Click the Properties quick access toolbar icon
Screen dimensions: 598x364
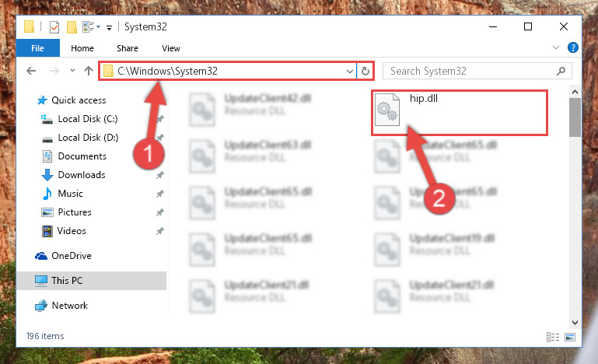coord(54,26)
